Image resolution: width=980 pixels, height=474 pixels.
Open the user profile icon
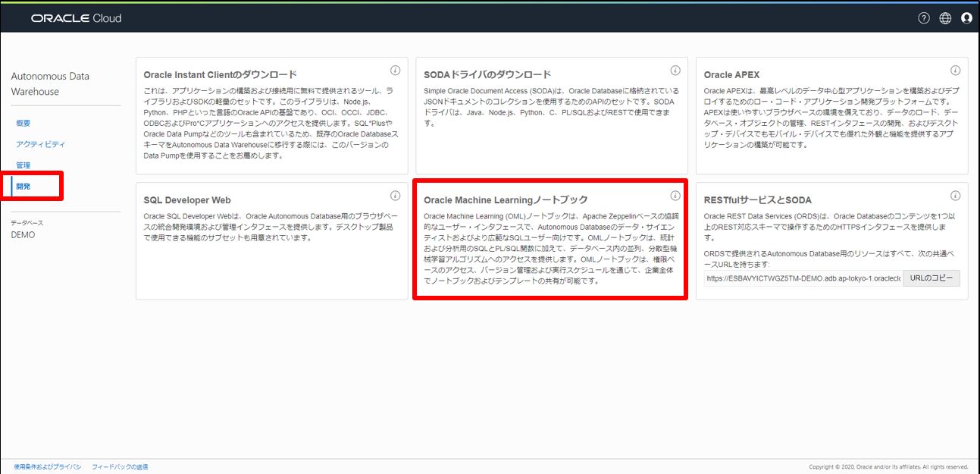coord(966,18)
